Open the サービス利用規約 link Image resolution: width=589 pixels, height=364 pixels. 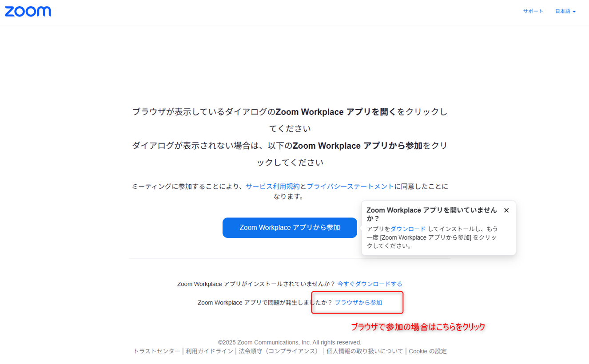point(273,186)
